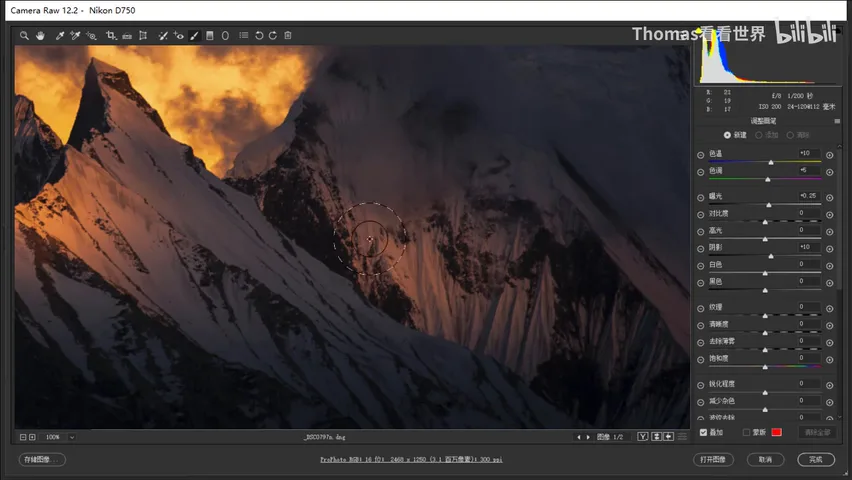This screenshot has width=852, height=480.
Task: Click the 打开图像 open image button
Action: pyautogui.click(x=713, y=460)
